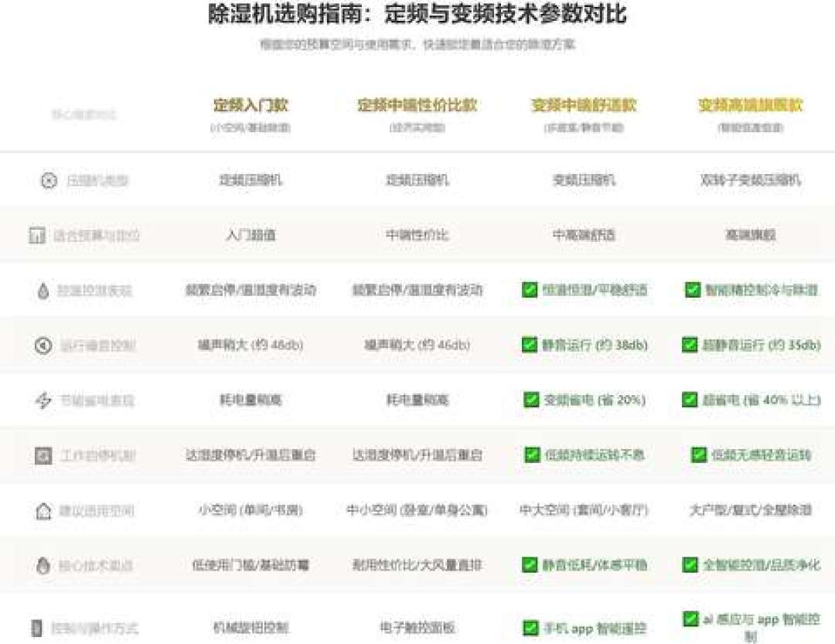Click the green check beside 超省电 (省 40% 以上)
Viewport: 835px width, 644px height.
(x=690, y=400)
